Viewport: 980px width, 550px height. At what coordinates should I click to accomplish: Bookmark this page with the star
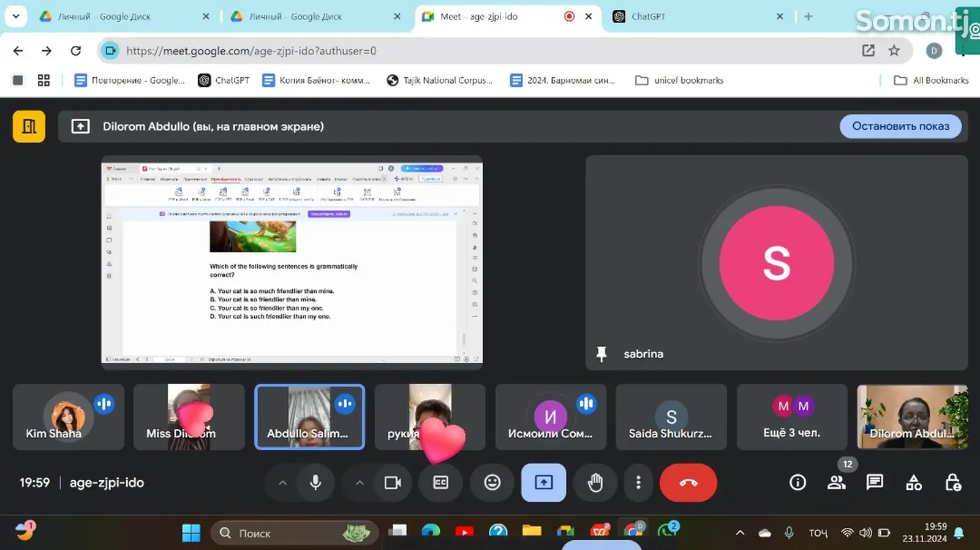(x=894, y=51)
